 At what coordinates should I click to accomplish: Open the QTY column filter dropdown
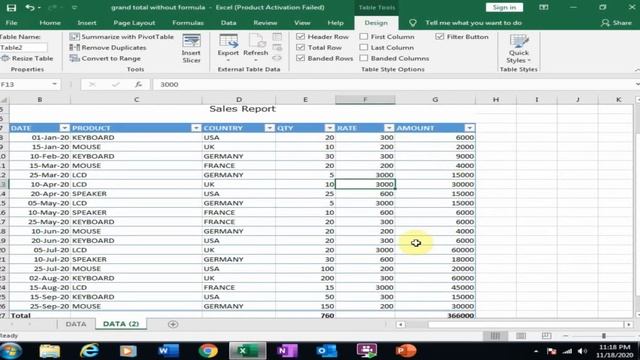click(329, 128)
